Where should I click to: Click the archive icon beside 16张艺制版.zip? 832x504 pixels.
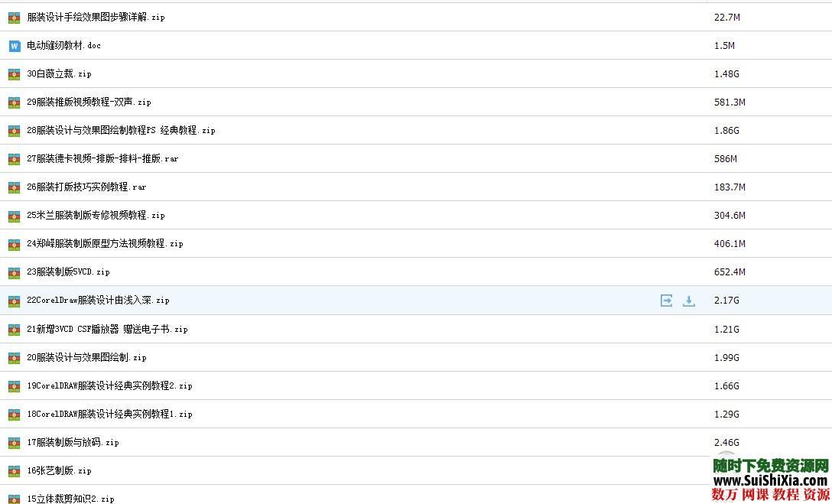(x=14, y=471)
